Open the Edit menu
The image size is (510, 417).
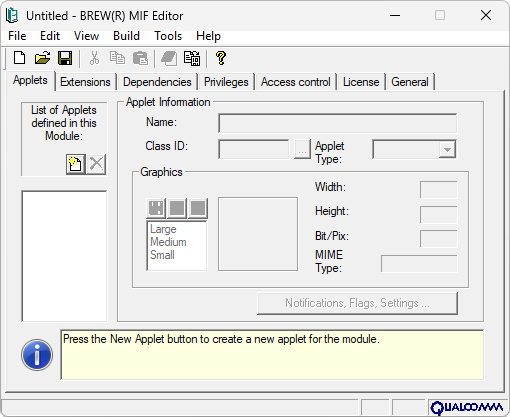tap(50, 36)
